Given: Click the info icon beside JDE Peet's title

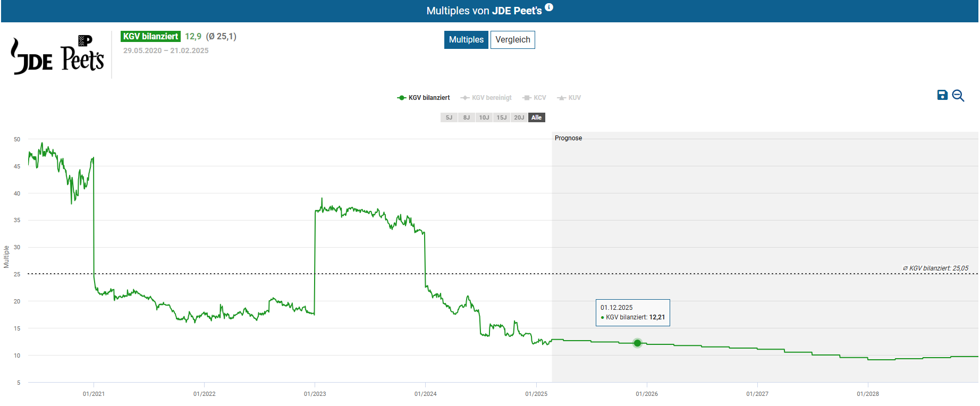Looking at the screenshot, I should click(549, 7).
